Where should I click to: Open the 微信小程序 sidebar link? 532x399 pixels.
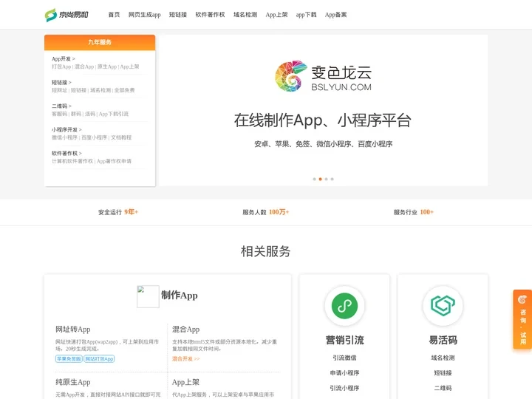[64, 137]
